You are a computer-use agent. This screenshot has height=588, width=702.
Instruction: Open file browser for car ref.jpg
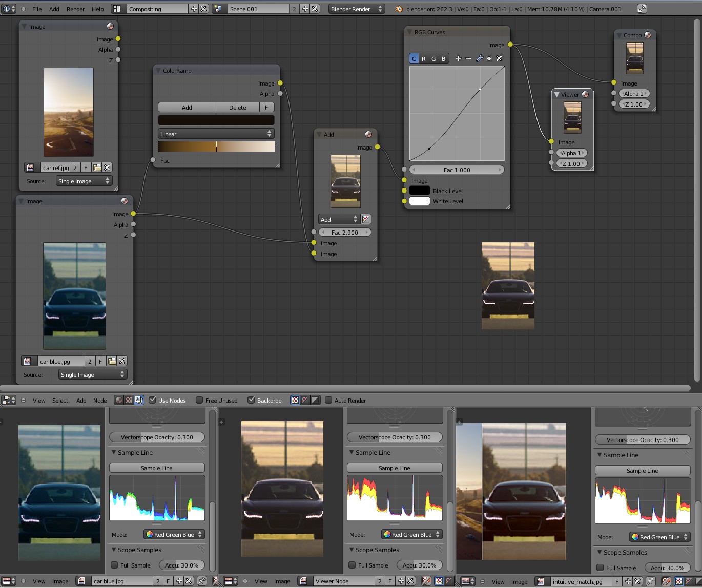pyautogui.click(x=97, y=167)
